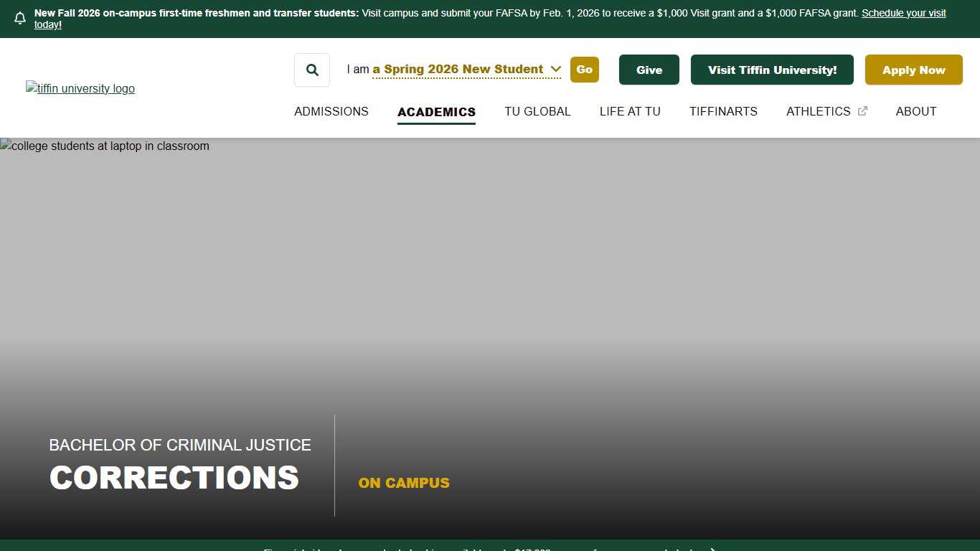Click the Tiffin University logo
Image resolution: width=980 pixels, height=551 pixels.
click(80, 88)
